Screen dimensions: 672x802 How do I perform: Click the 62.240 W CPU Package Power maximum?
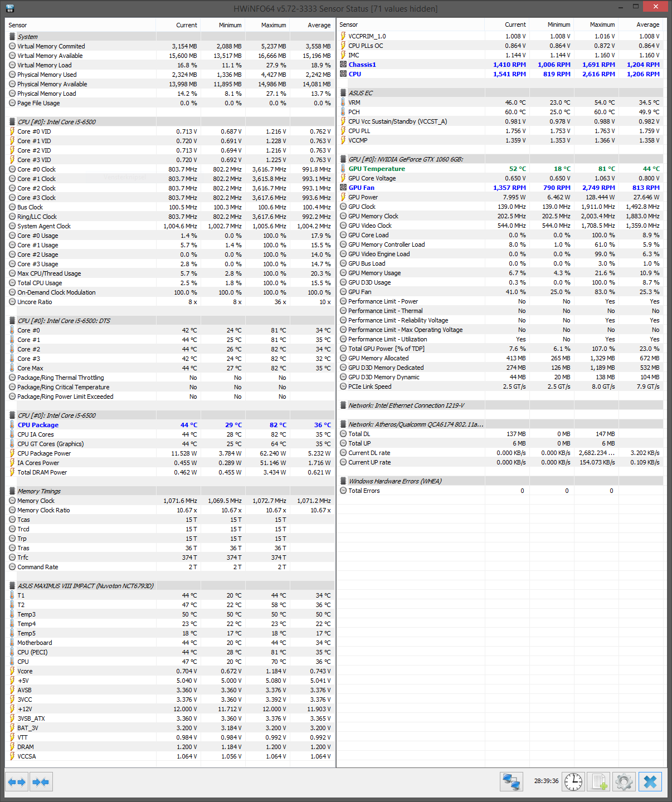pos(272,453)
